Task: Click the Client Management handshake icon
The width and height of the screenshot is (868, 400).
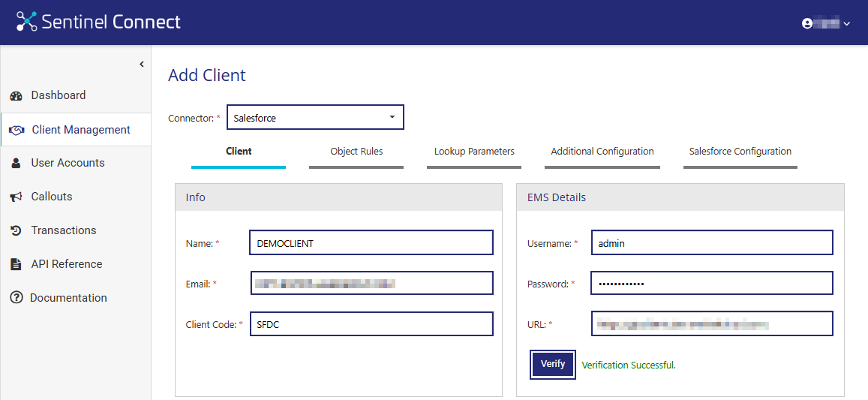Action: [x=17, y=131]
